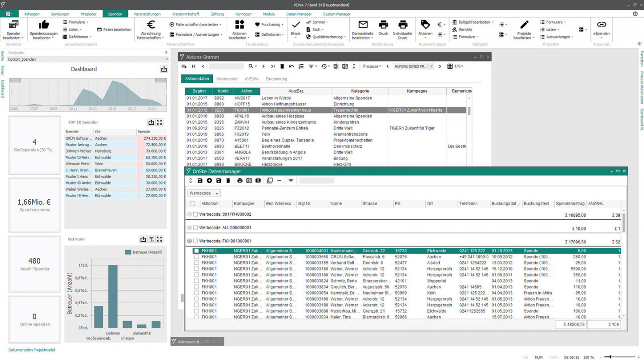
Task: Click the Individueller Druck printer icon
Action: (402, 25)
